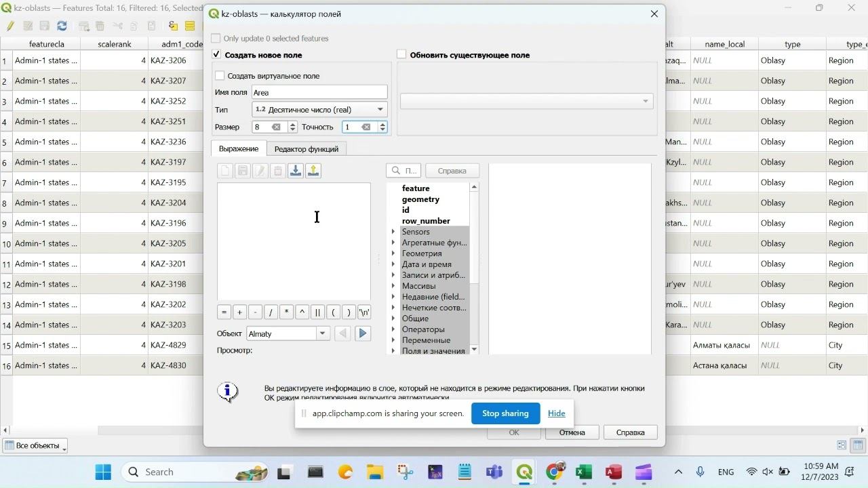
Task: Click the import user expressions icon
Action: tap(296, 171)
